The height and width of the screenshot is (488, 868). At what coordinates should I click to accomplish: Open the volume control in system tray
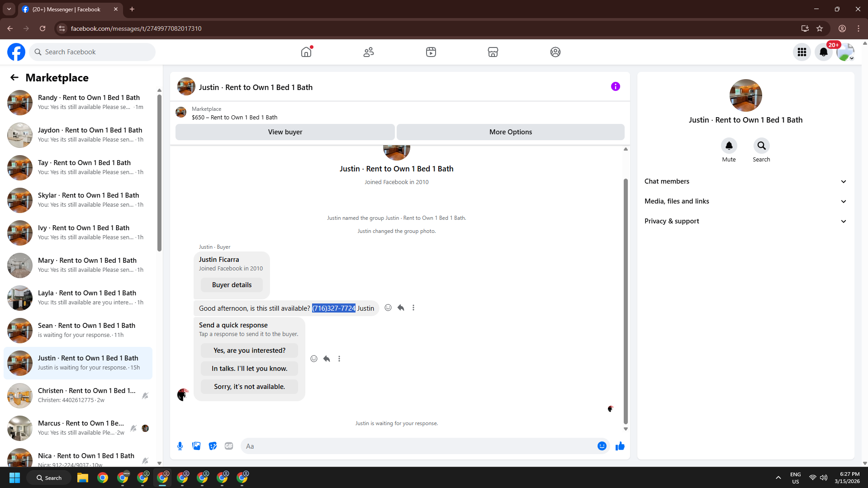click(x=824, y=478)
